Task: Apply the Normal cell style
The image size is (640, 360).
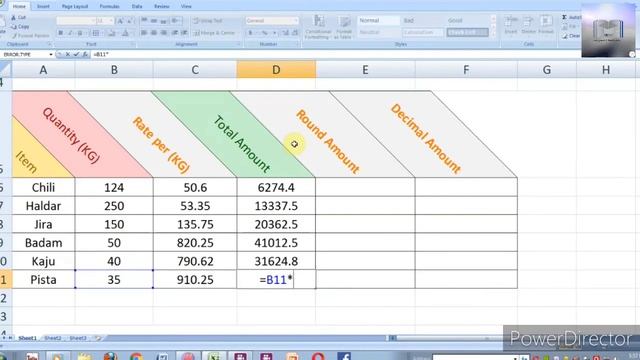Action: [x=378, y=20]
